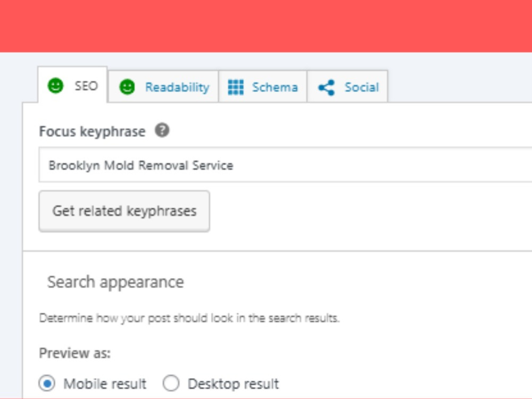Click the 'Preview as:' label

point(74,353)
